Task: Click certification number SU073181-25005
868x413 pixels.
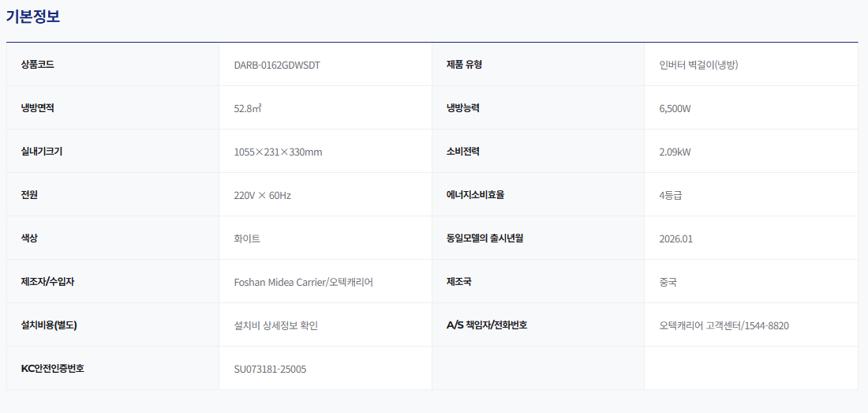Action: 270,369
